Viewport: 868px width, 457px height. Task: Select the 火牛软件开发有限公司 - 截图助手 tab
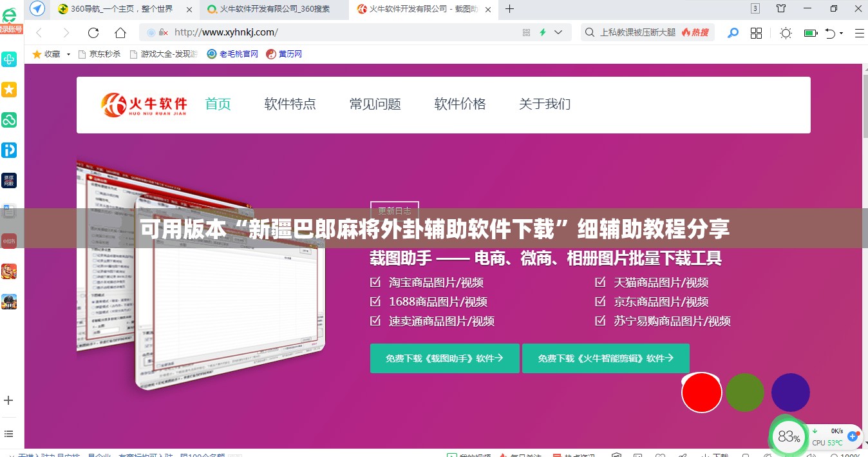tap(423, 8)
